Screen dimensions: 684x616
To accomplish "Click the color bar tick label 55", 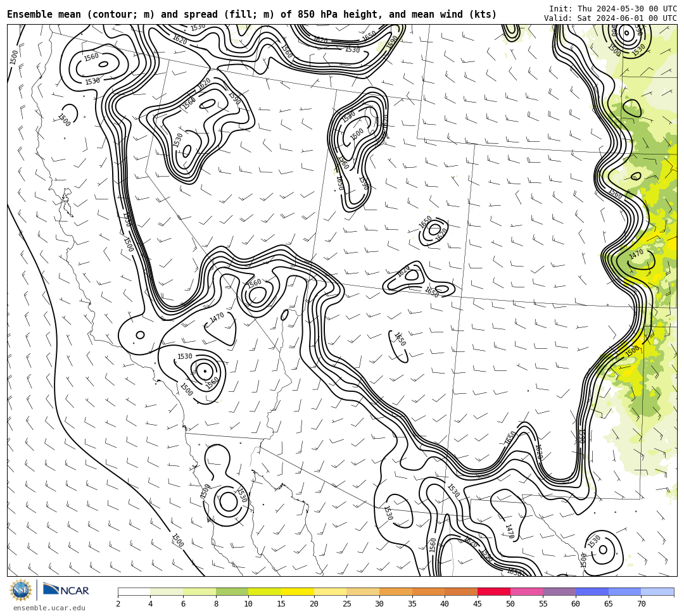I will [543, 604].
